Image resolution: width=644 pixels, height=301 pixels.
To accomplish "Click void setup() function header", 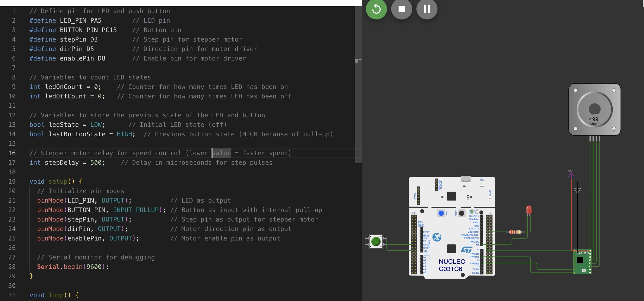I will (x=56, y=182).
